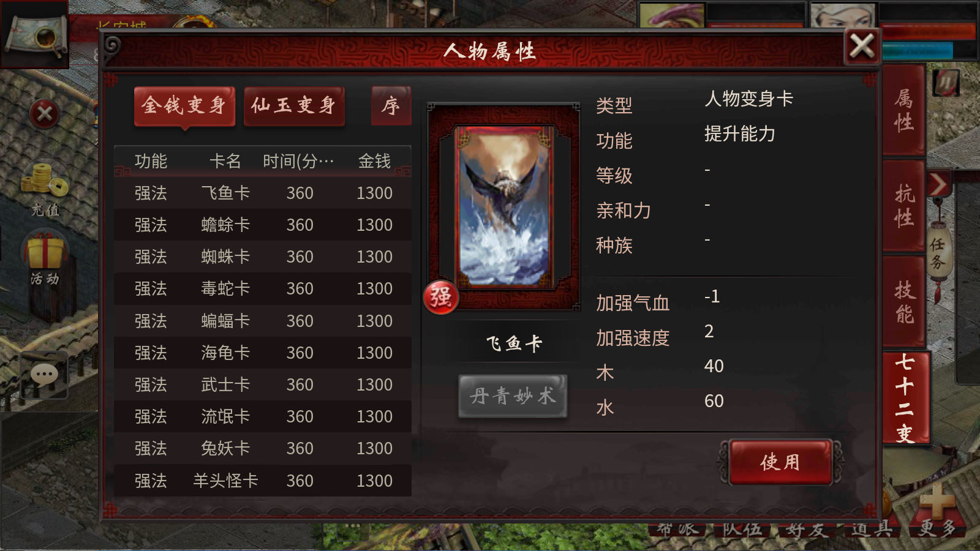Expand the red arrow side panel
The image size is (980, 551).
pos(938,184)
